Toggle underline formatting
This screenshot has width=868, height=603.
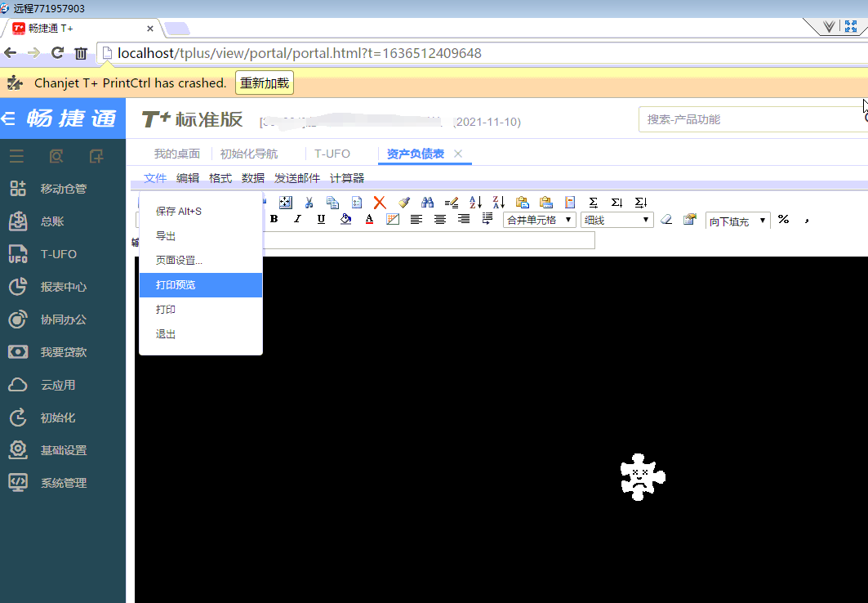(x=321, y=219)
